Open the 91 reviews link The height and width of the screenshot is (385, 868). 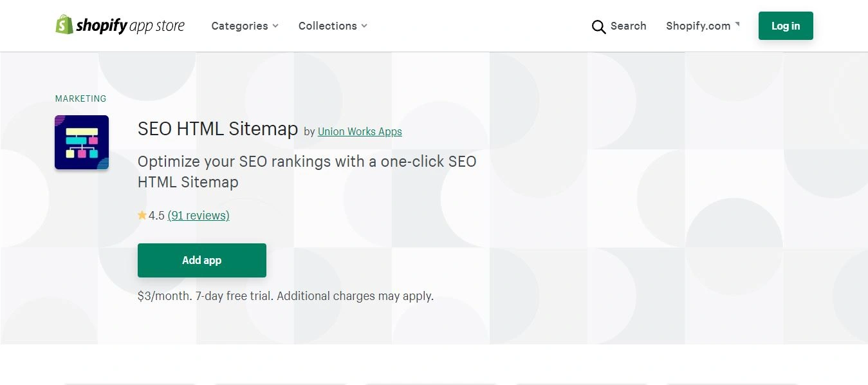[x=198, y=216]
